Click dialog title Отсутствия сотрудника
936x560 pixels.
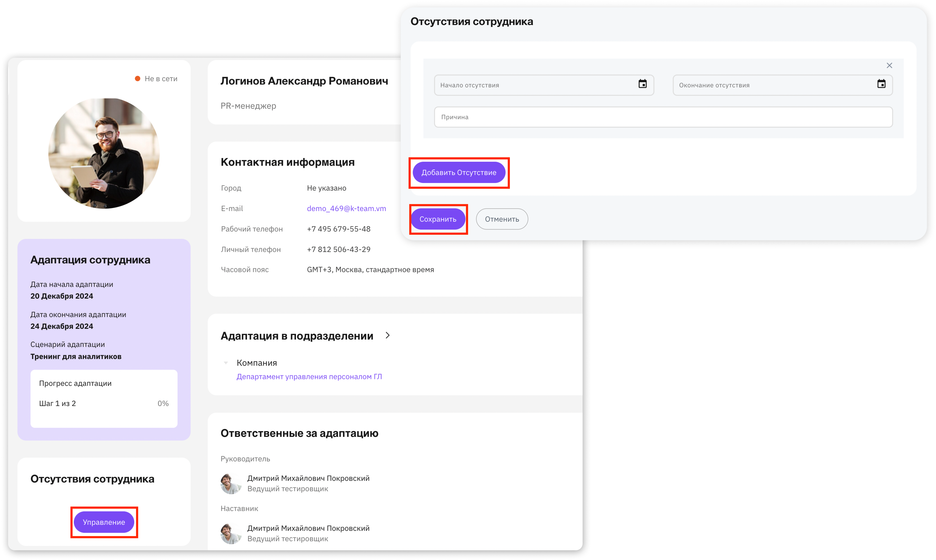(471, 21)
